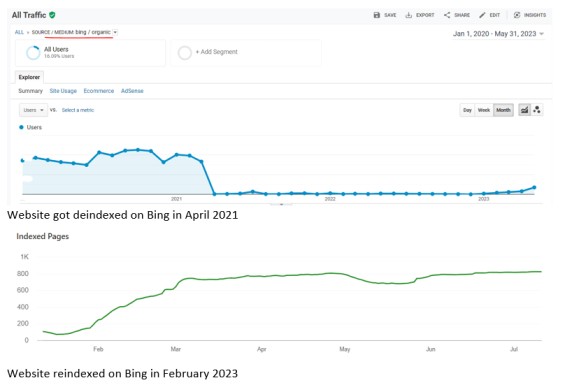Select the Explorer tab

(x=29, y=77)
